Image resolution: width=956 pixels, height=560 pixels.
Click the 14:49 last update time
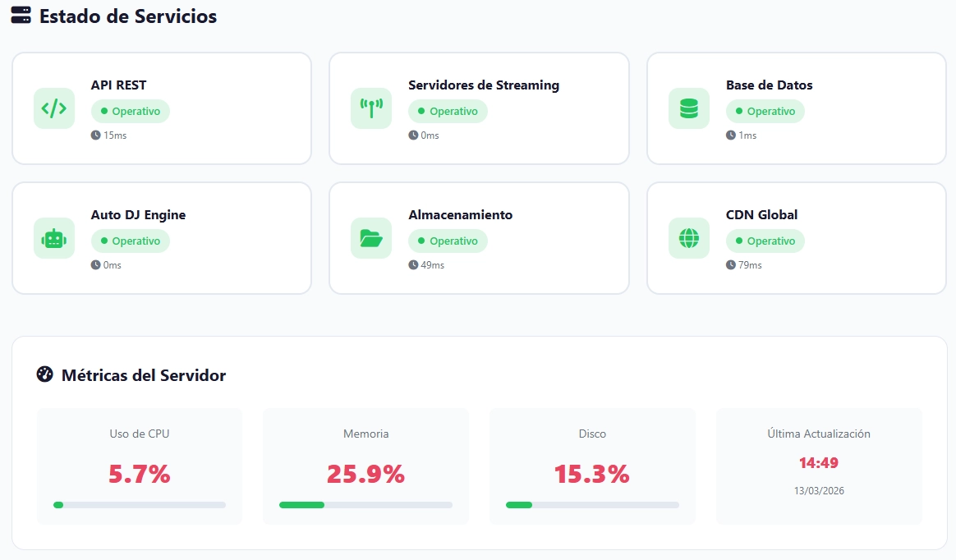coord(818,463)
